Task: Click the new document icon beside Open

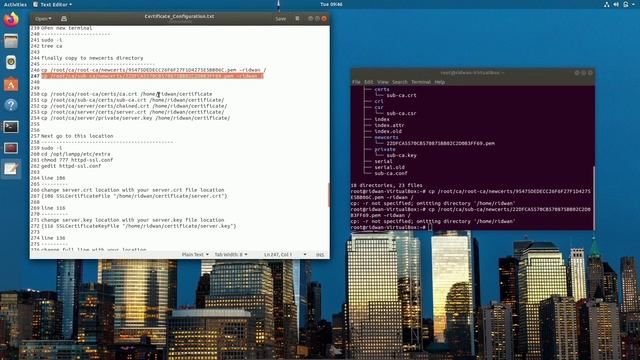Action: tap(64, 19)
